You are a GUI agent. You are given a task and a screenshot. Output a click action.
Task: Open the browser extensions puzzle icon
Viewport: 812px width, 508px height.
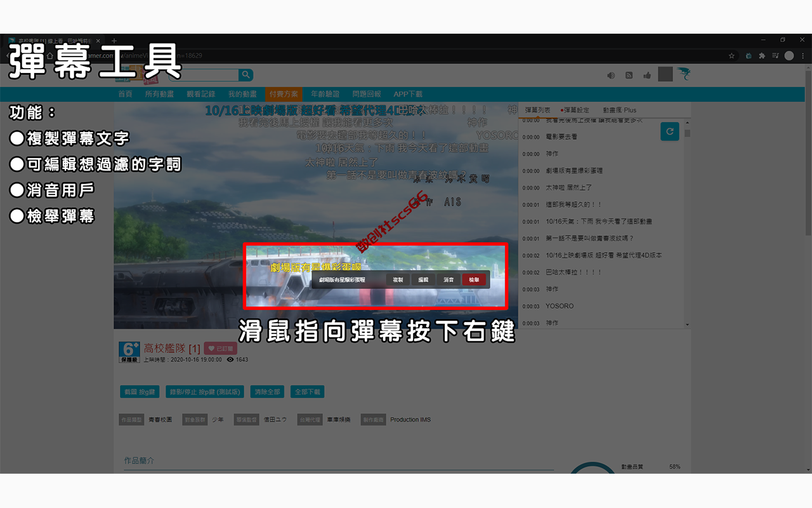(x=762, y=56)
